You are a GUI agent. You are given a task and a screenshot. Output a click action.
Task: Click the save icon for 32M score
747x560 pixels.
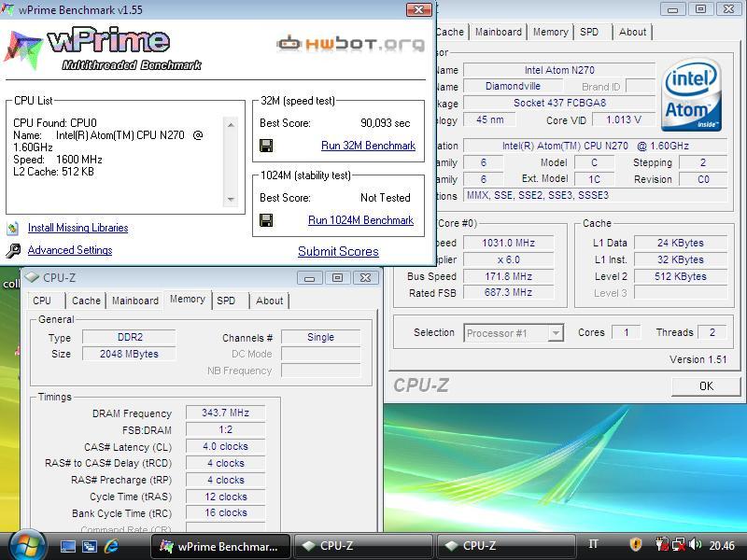(266, 146)
